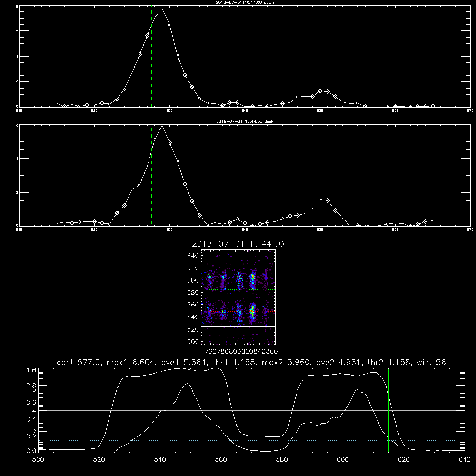Click the white solid line at 525 in heatmap
This screenshot has width=476, height=476.
(x=238, y=326)
